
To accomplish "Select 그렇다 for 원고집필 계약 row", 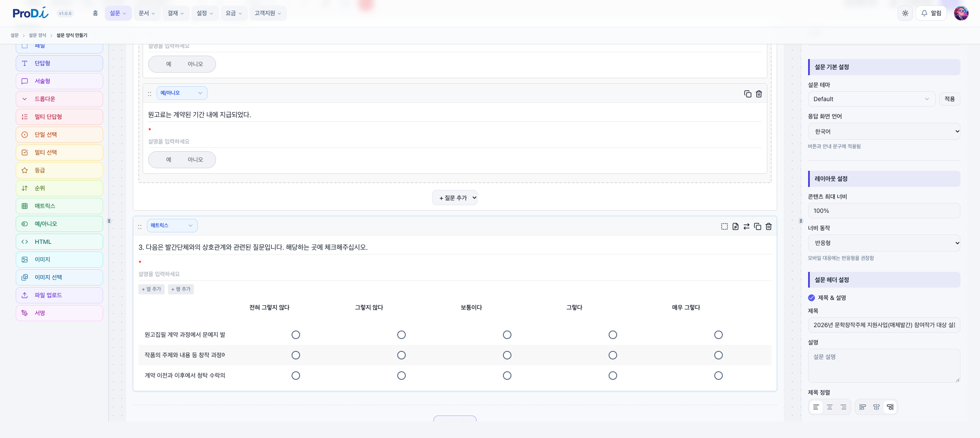I will 613,335.
